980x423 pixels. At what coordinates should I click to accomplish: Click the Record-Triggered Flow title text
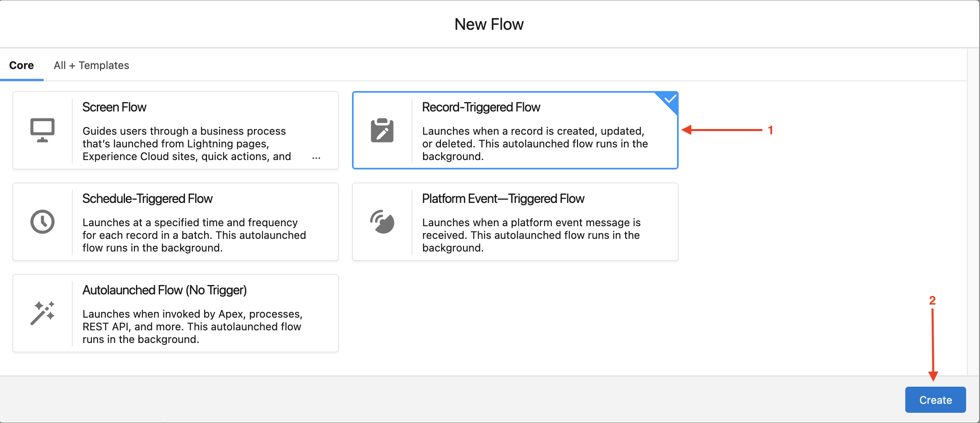[x=481, y=107]
